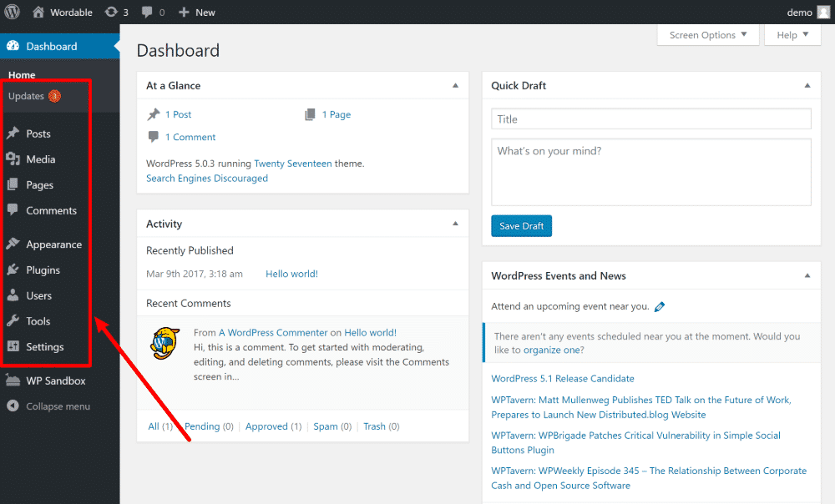Click the Tools wrench icon in sidebar
This screenshot has width=835, height=504.
pyautogui.click(x=13, y=320)
